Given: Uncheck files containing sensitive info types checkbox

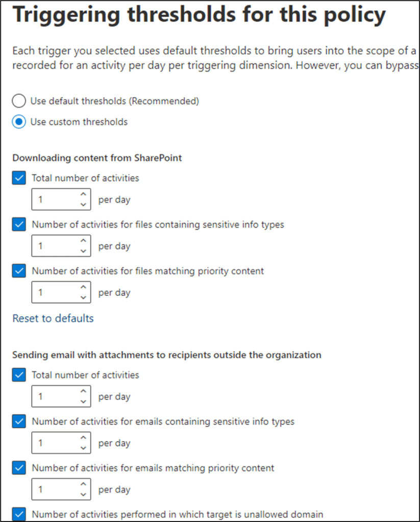Looking at the screenshot, I should coord(19,225).
